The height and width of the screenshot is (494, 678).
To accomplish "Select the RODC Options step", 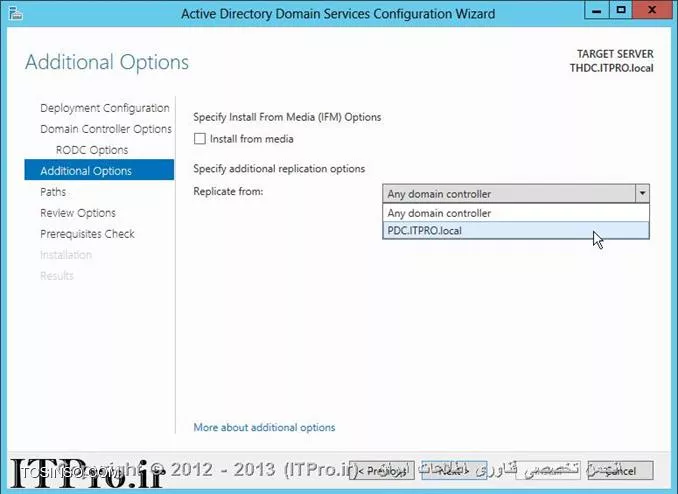I will tap(92, 150).
